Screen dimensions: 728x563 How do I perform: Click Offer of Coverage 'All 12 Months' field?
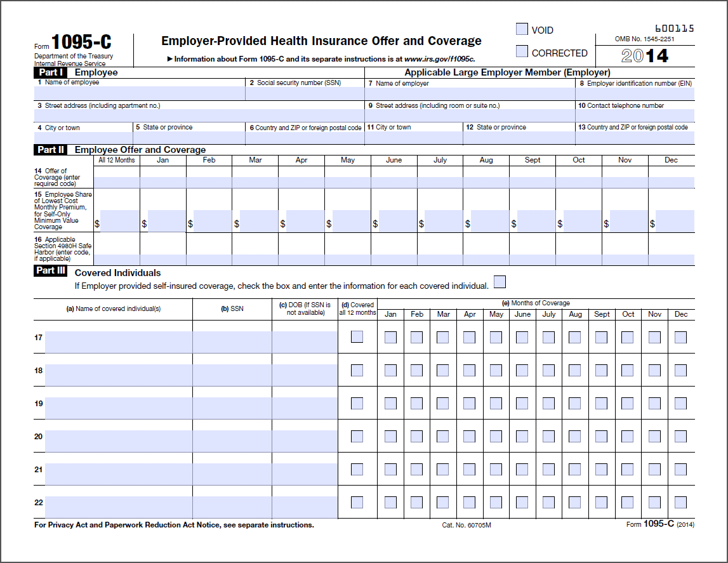116,182
